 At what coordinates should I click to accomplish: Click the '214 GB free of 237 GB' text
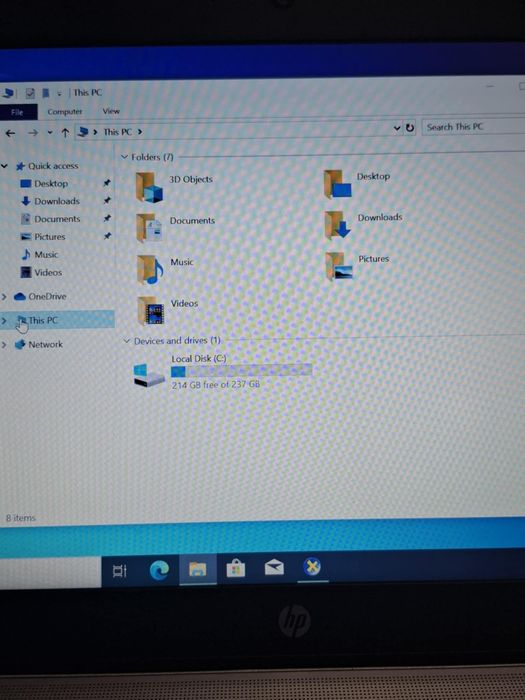[216, 385]
